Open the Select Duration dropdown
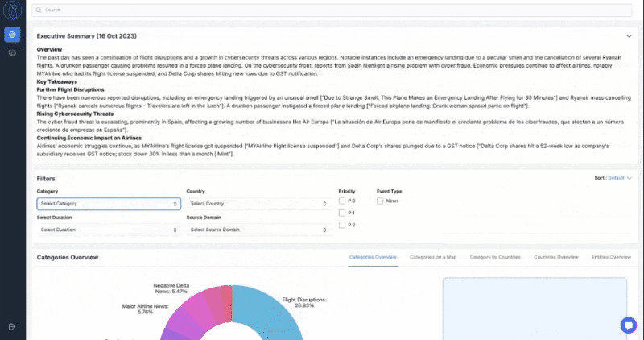644x340 pixels. (x=109, y=230)
